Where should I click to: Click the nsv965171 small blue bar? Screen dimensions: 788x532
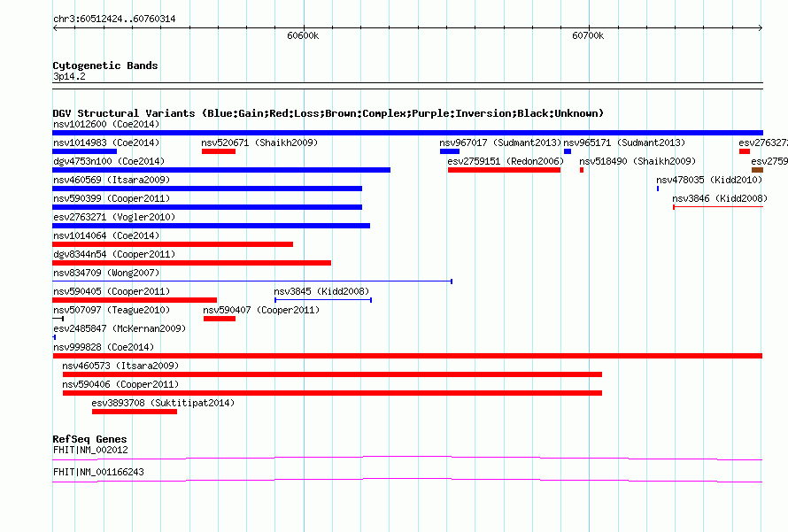[x=568, y=151]
